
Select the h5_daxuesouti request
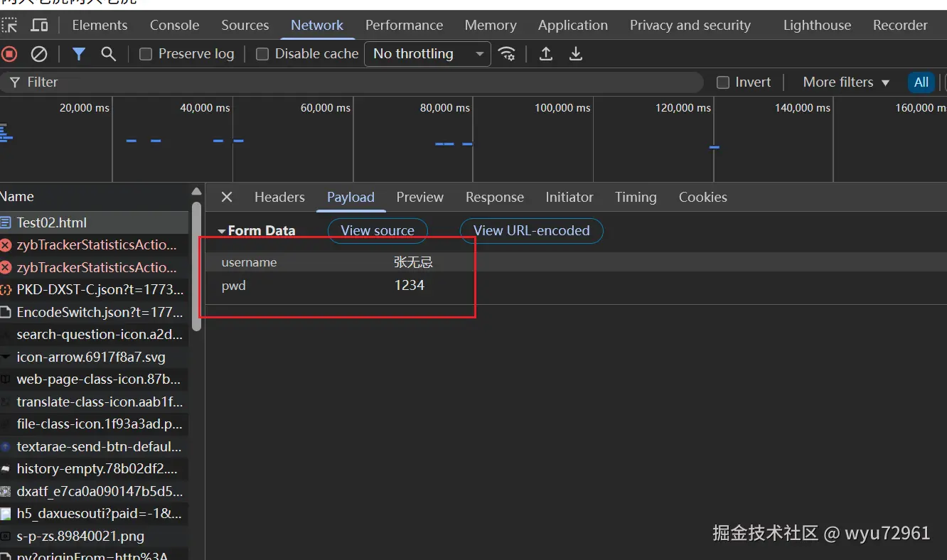(94, 514)
